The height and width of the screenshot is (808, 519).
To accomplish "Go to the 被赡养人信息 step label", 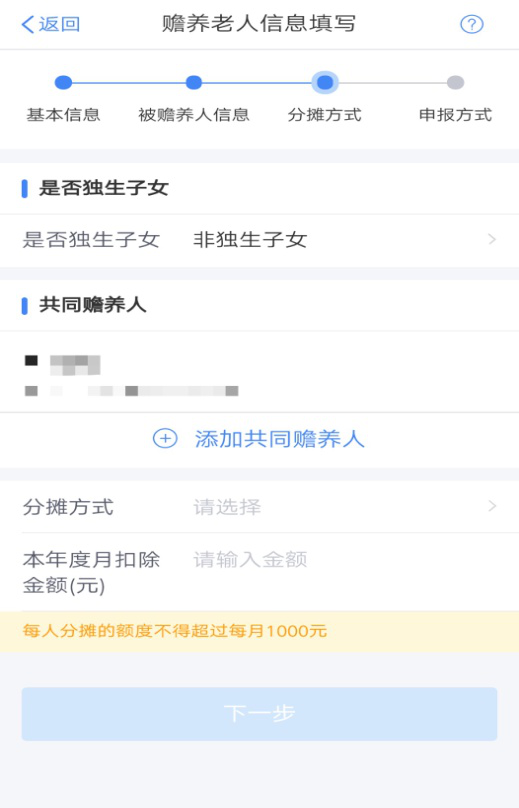I will (x=194, y=114).
